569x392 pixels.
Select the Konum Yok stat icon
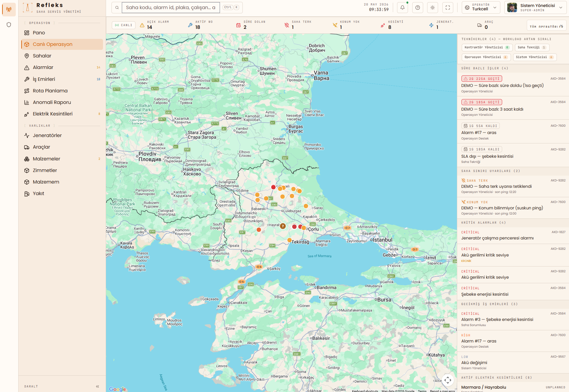(335, 25)
